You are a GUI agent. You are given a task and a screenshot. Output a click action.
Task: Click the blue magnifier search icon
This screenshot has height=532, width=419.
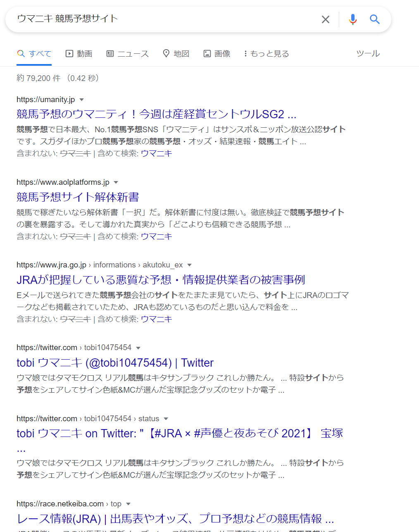375,19
